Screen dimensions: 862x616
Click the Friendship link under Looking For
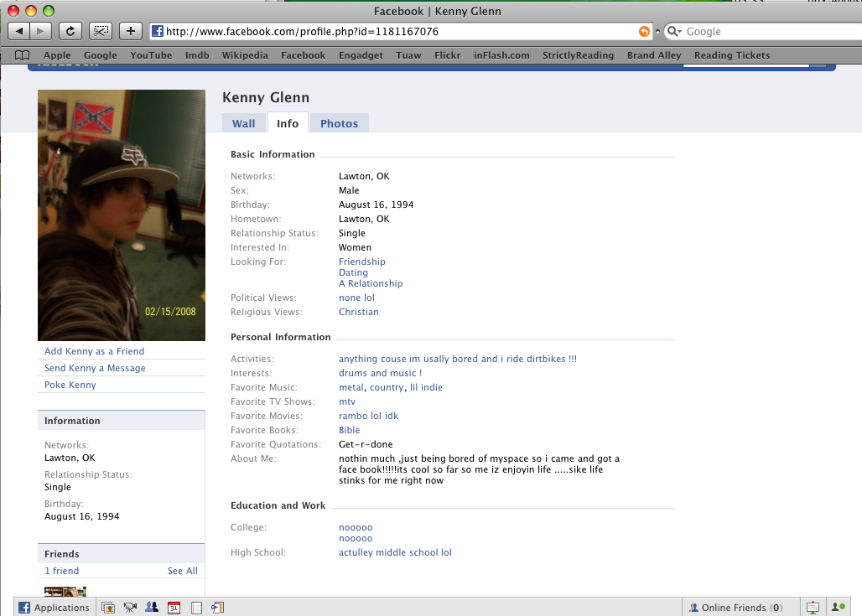pos(361,261)
